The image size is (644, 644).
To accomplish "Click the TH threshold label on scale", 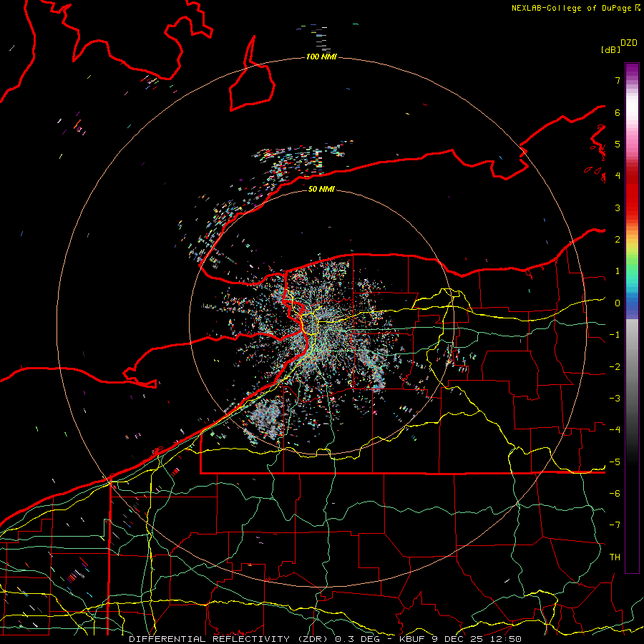I will tap(615, 557).
